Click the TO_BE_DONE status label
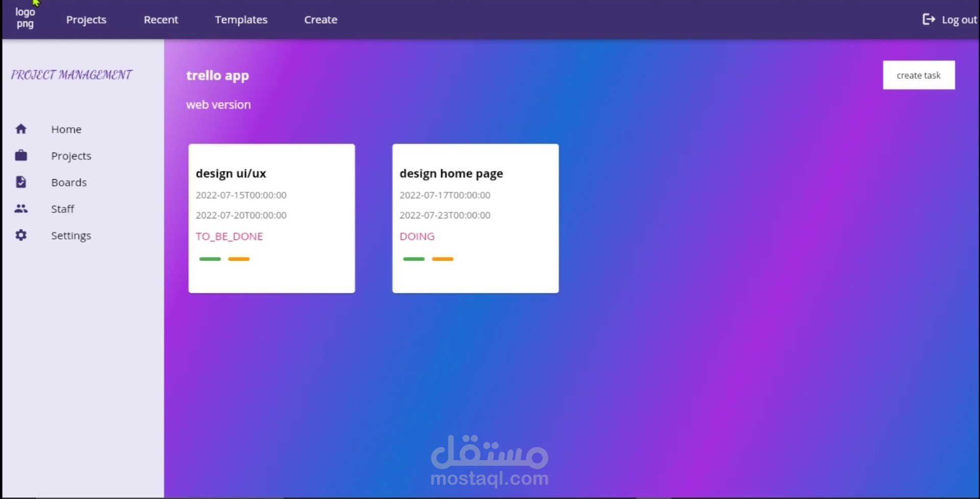The image size is (980, 499). 229,236
